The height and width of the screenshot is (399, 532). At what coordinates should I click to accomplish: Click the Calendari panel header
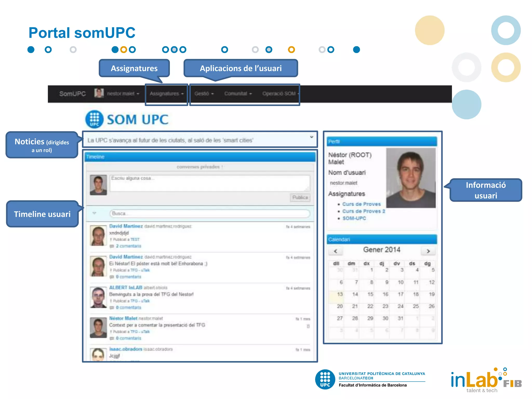pyautogui.click(x=382, y=239)
